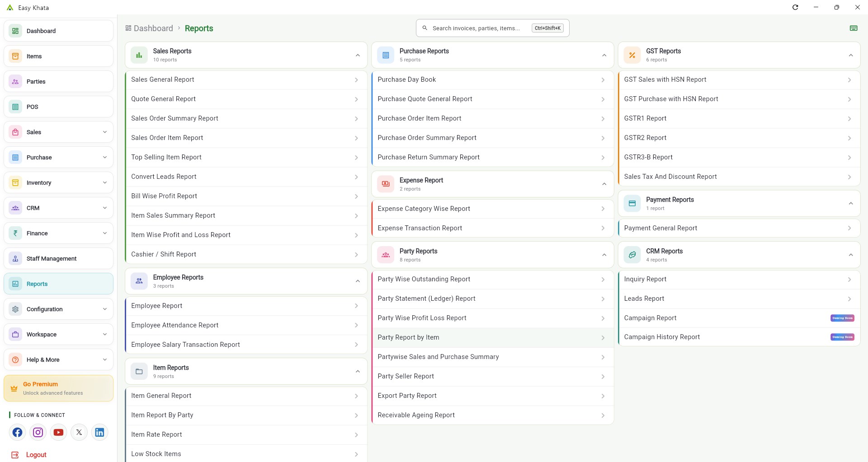
Task: Open Employee Attendance Report row
Action: 246,325
